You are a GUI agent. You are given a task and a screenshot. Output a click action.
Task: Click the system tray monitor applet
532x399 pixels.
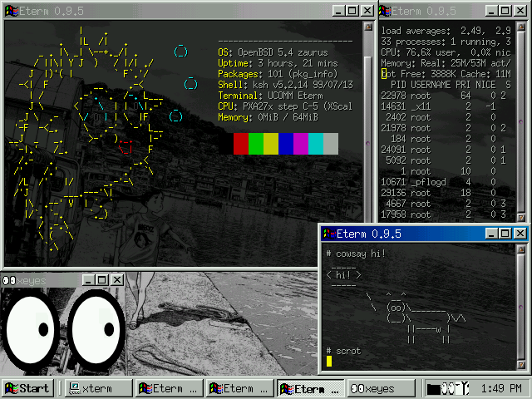(x=447, y=388)
